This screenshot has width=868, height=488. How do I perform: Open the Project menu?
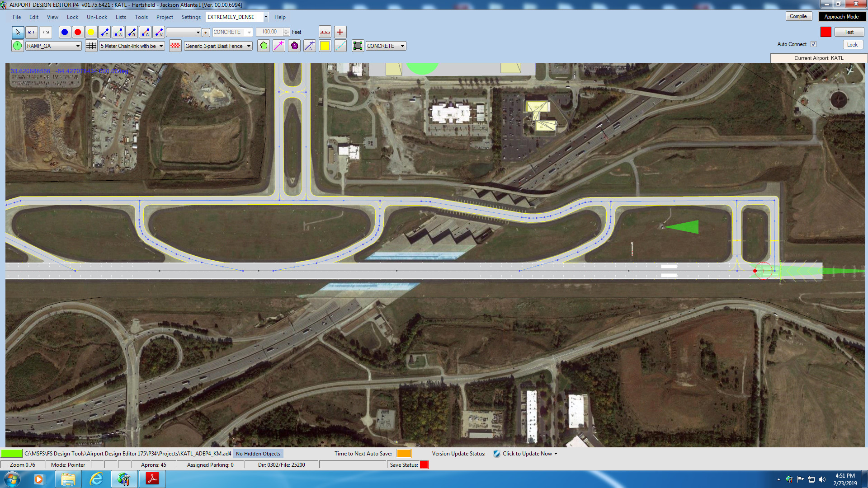coord(165,17)
